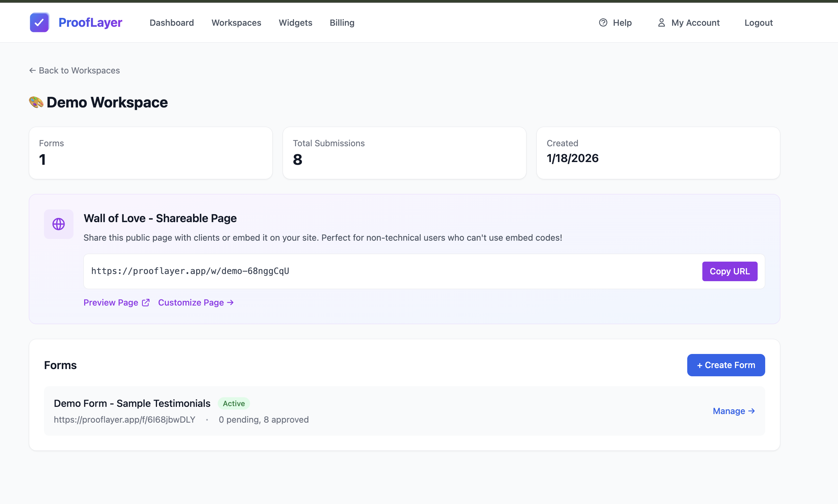Viewport: 838px width, 504px height.
Task: Click the ProofLayer brand name text
Action: pos(90,23)
